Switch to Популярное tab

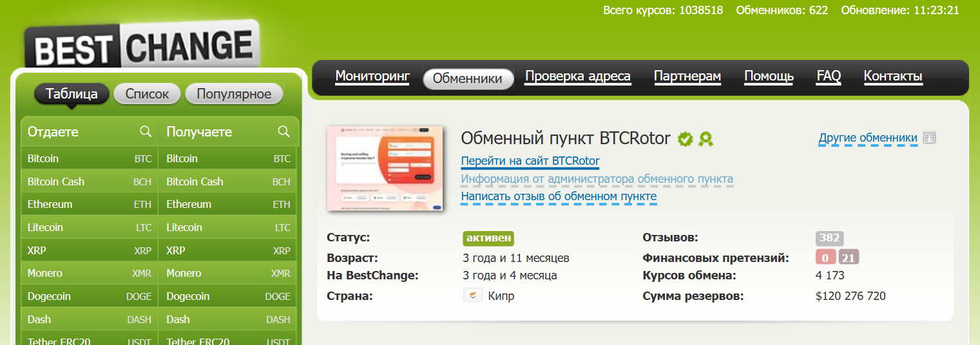coord(234,94)
